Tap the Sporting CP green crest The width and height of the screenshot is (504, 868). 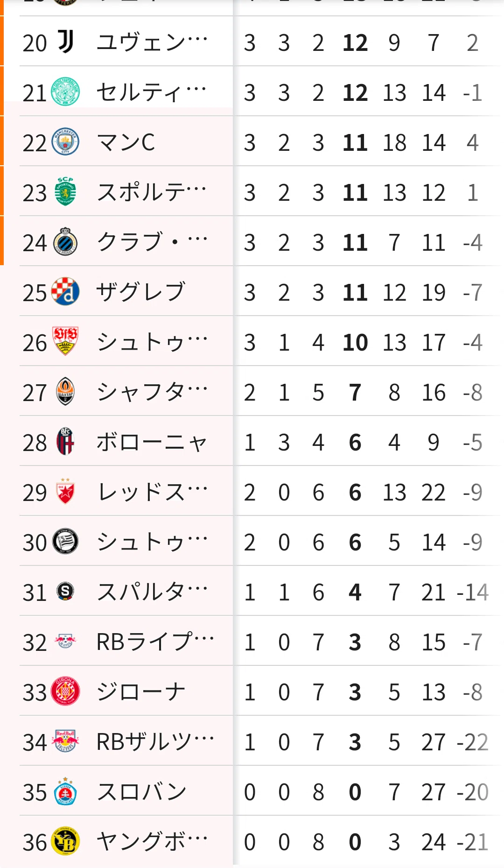tap(65, 191)
